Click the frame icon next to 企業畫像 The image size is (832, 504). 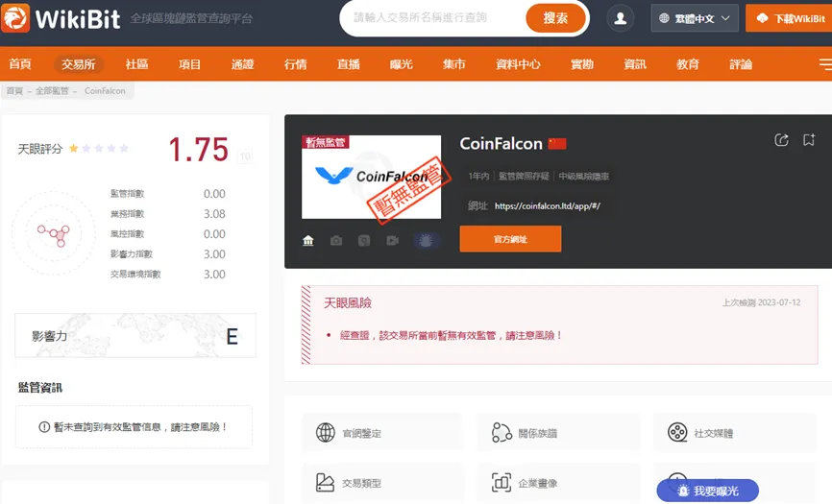(502, 482)
